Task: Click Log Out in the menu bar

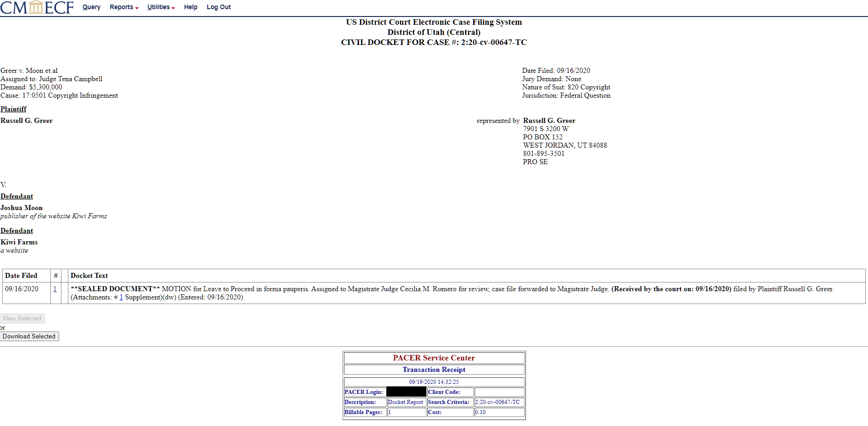Action: point(219,7)
